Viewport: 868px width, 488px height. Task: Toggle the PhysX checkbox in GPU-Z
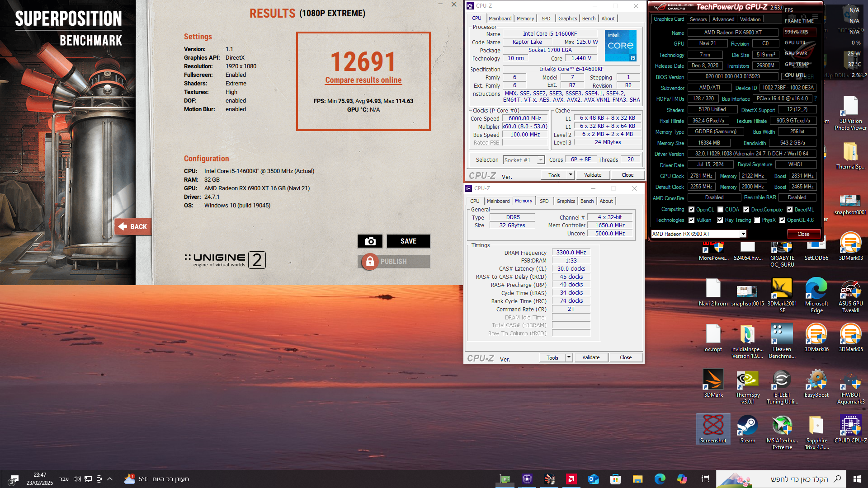[x=757, y=220]
